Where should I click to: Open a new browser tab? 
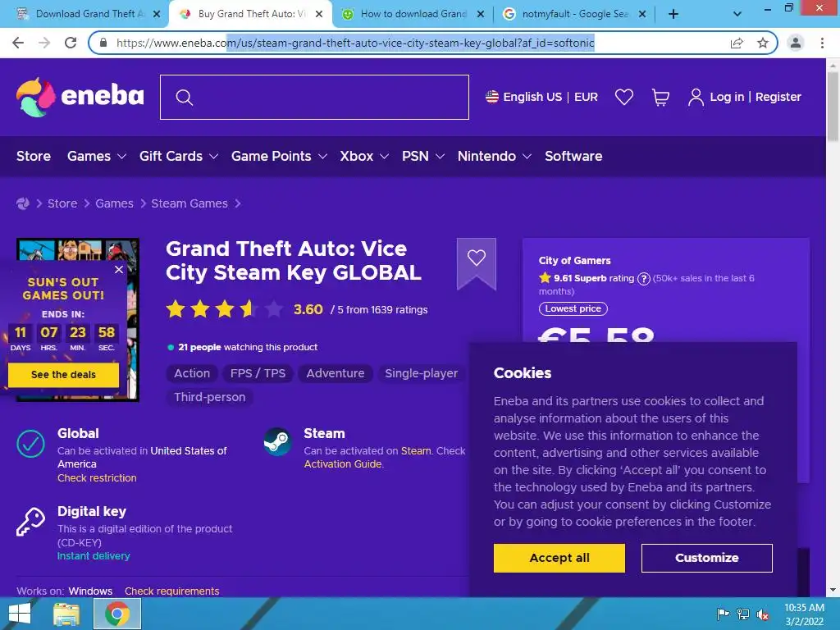coord(673,15)
